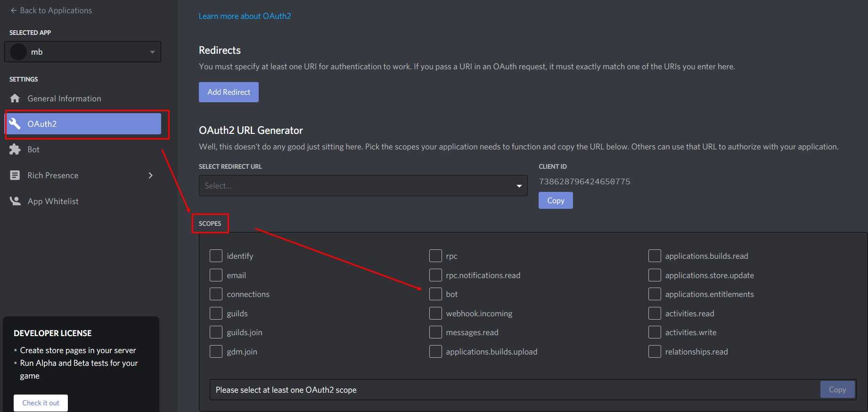Open Learn more about OAuth2 link
This screenshot has width=868, height=412.
coord(245,16)
